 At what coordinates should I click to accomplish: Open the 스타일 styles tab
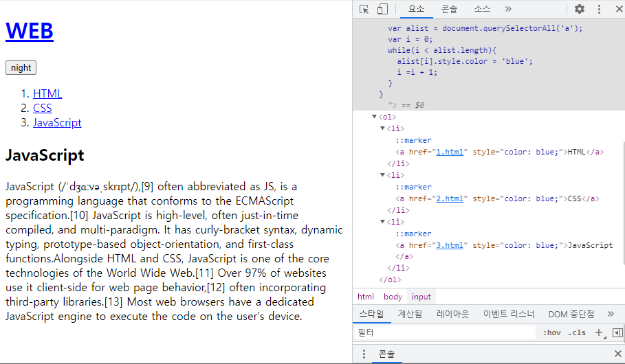click(371, 315)
